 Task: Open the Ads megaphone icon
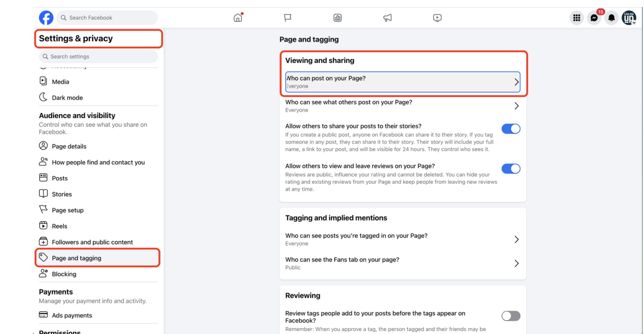[x=387, y=18]
